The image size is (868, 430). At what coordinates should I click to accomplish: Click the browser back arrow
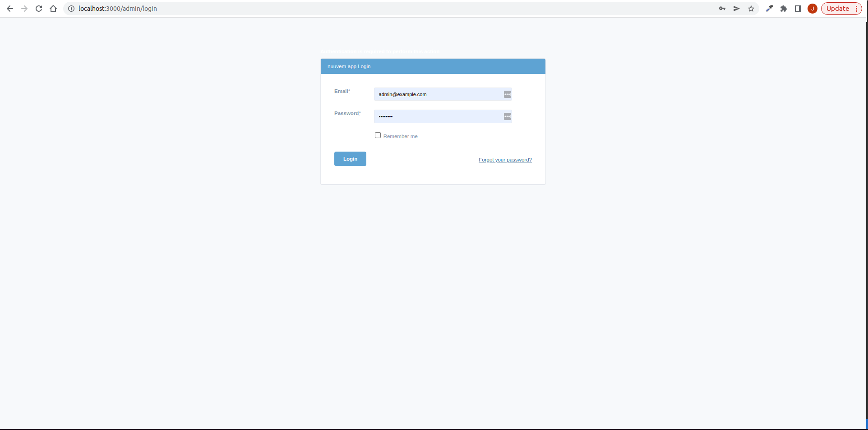click(x=10, y=8)
